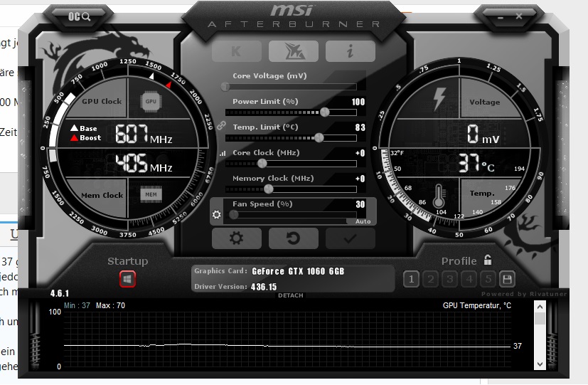Open the OC Scanner button
The width and height of the screenshot is (588, 385).
click(x=79, y=16)
